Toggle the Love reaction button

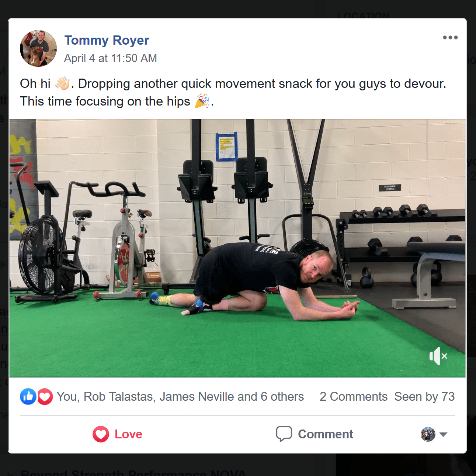pos(117,434)
